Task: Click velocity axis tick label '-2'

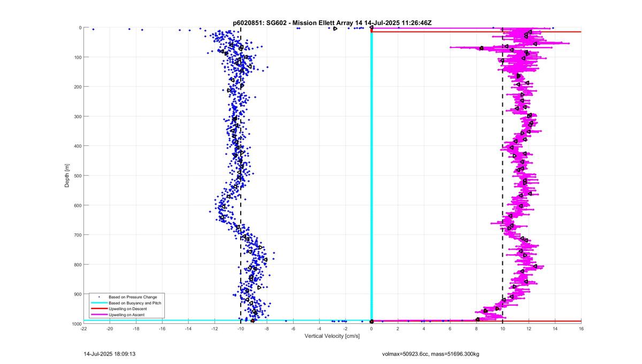Action: click(x=346, y=328)
